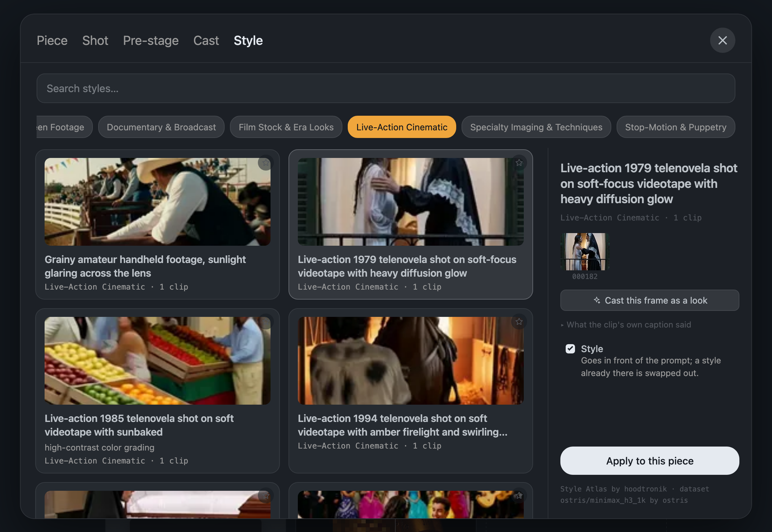Select the rodeo handheld footage thumbnail

click(x=157, y=202)
